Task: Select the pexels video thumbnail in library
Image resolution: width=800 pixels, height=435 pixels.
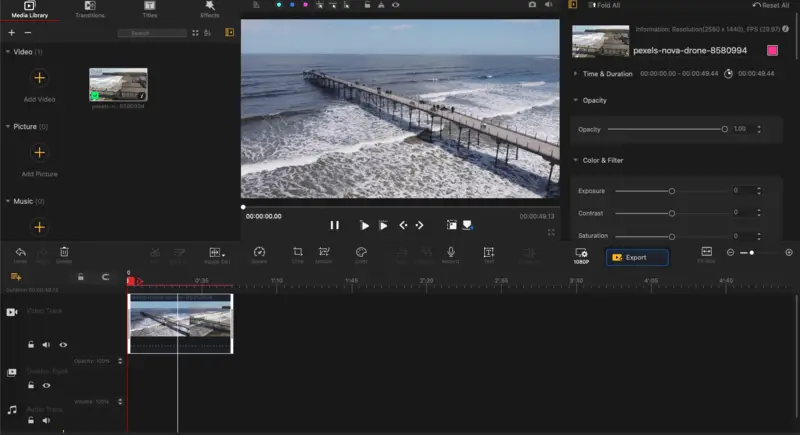Action: coord(118,84)
